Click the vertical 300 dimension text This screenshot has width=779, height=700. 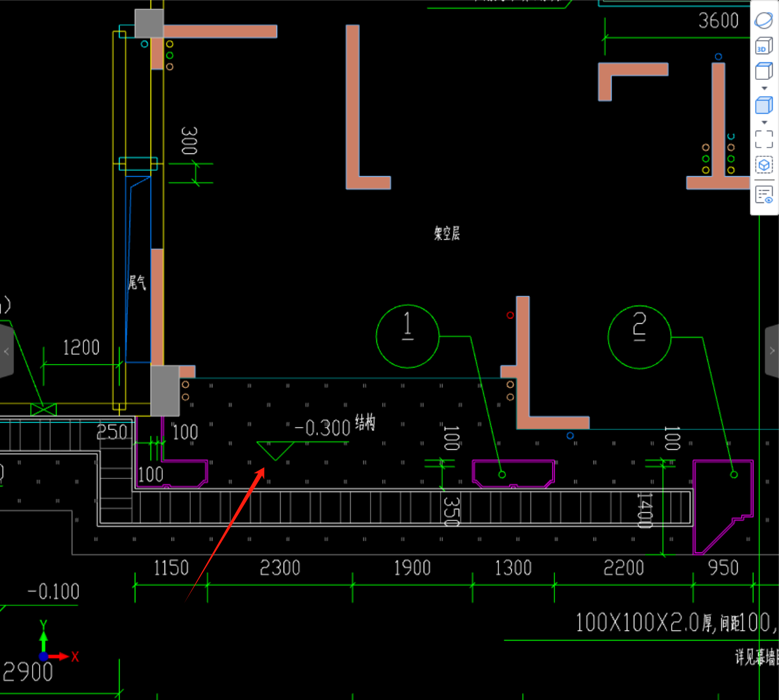(x=189, y=141)
